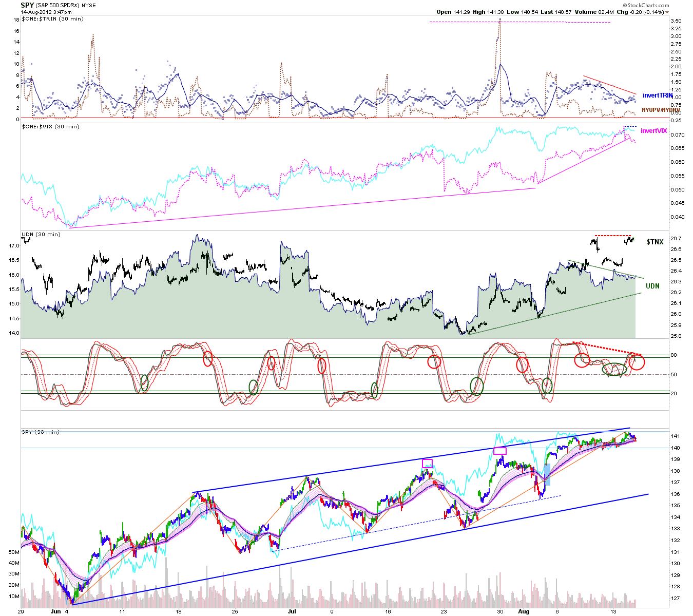Click the 3.50 value on TRIN axis
This screenshot has height=616, width=693.
tap(676, 21)
